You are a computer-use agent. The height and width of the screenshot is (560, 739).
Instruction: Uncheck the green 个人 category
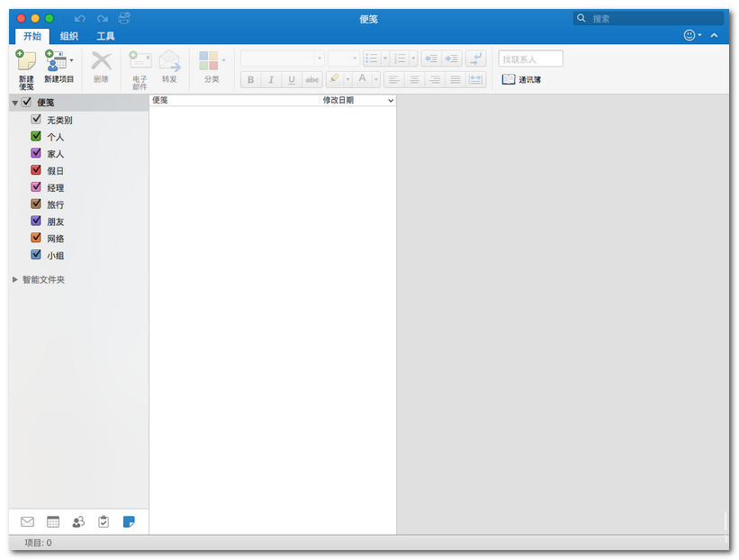coord(36,136)
